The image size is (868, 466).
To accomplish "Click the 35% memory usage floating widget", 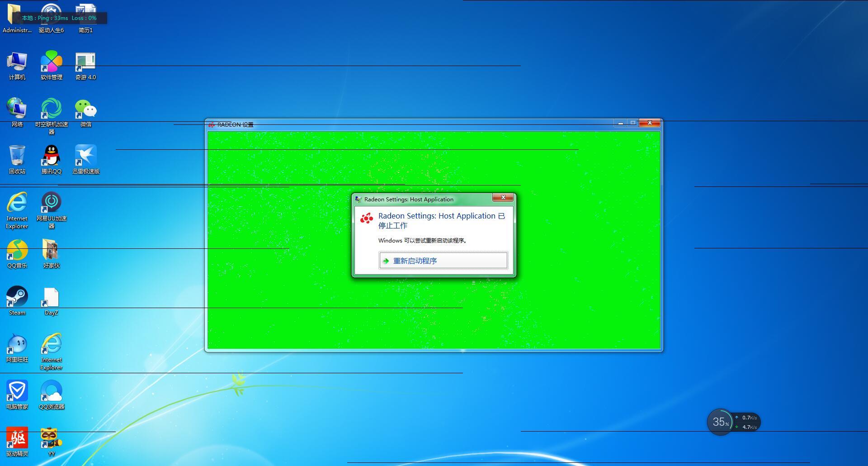I will click(x=720, y=422).
